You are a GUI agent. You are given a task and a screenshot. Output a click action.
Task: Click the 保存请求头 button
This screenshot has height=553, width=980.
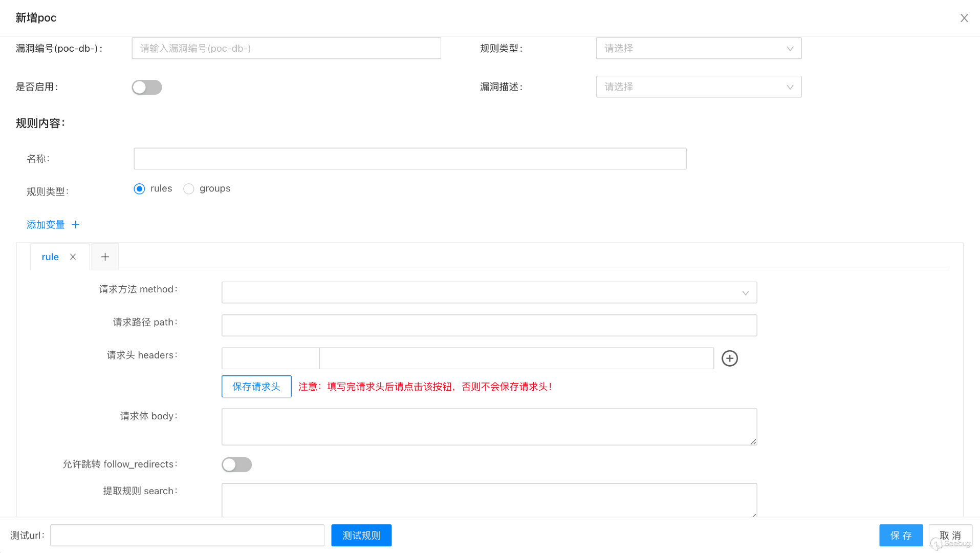(256, 387)
